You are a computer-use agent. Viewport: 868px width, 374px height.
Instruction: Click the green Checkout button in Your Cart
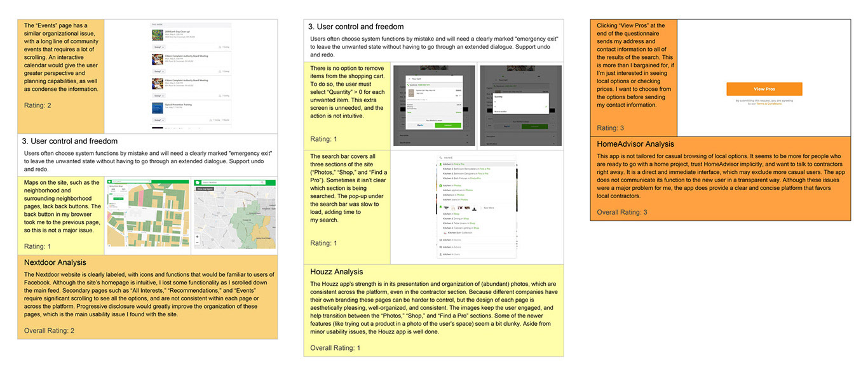click(x=448, y=125)
